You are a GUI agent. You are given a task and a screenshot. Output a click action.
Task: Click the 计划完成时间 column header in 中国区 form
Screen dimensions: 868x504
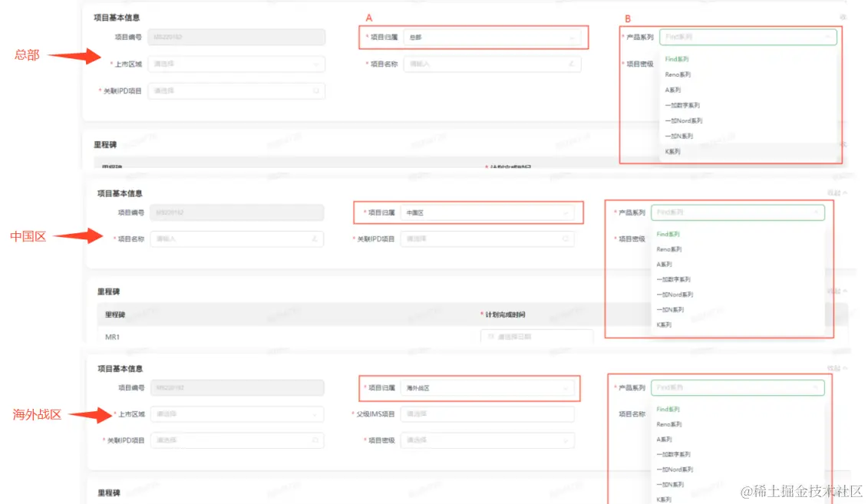coord(505,315)
